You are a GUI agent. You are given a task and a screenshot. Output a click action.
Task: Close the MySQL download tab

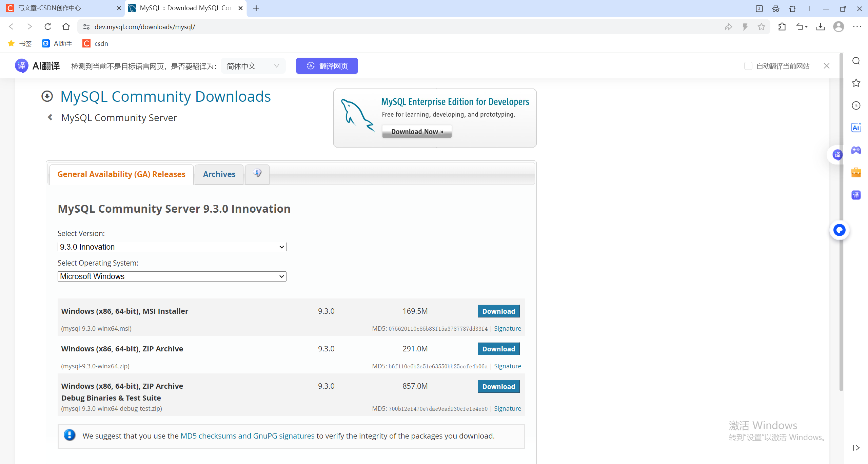click(x=240, y=8)
